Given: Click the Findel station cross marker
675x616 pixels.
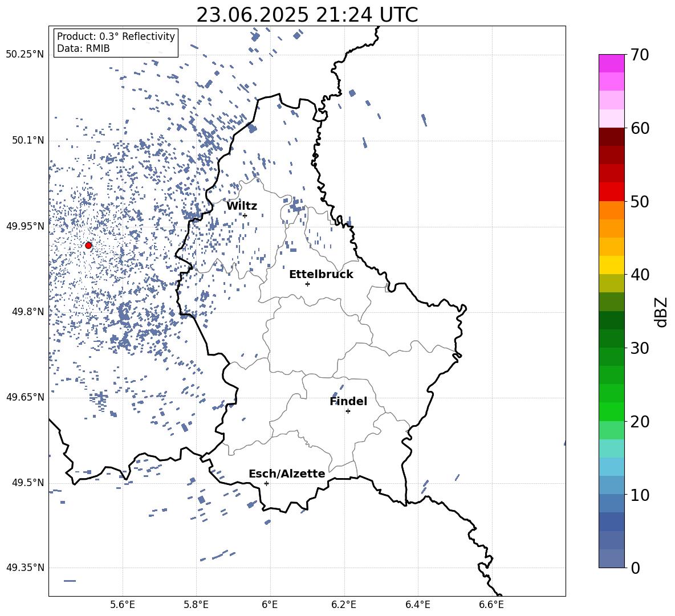Looking at the screenshot, I should pyautogui.click(x=348, y=411).
